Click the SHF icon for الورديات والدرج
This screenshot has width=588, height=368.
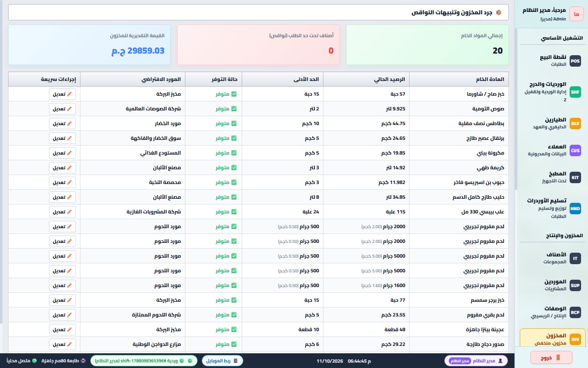point(575,92)
